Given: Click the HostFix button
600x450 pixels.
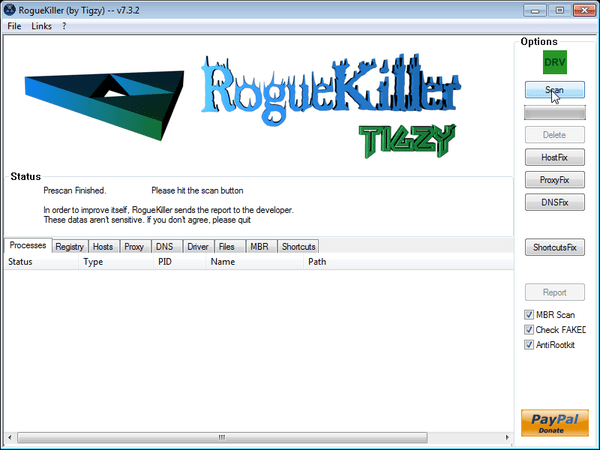Looking at the screenshot, I should tap(554, 157).
